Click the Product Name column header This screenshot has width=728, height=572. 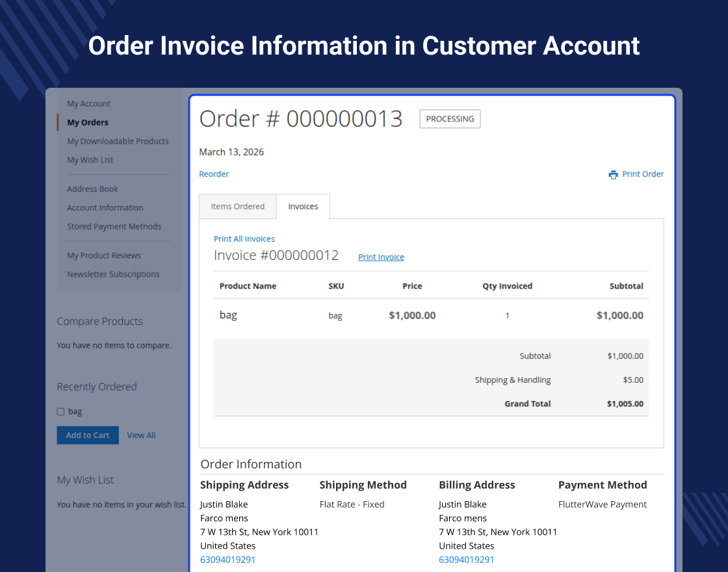[x=248, y=286]
